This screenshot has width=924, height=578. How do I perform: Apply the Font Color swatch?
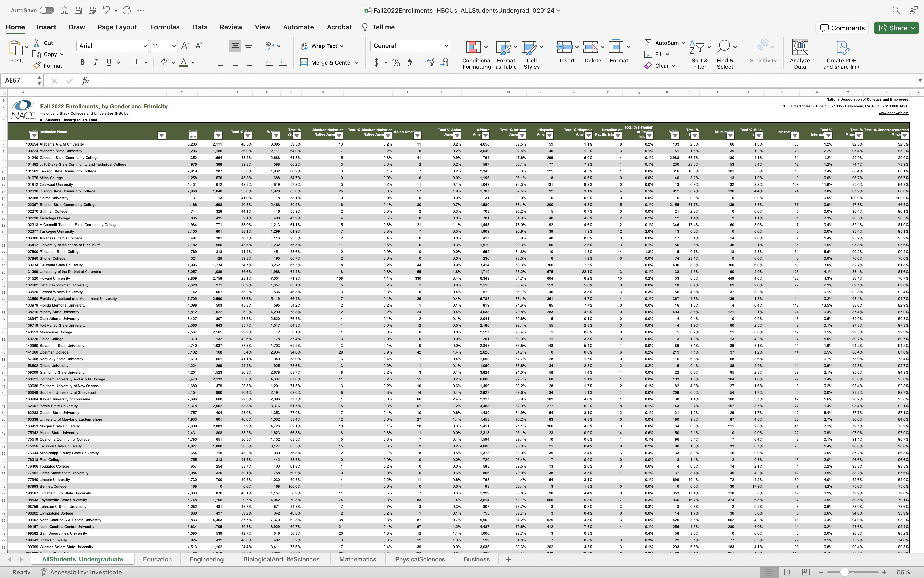184,62
